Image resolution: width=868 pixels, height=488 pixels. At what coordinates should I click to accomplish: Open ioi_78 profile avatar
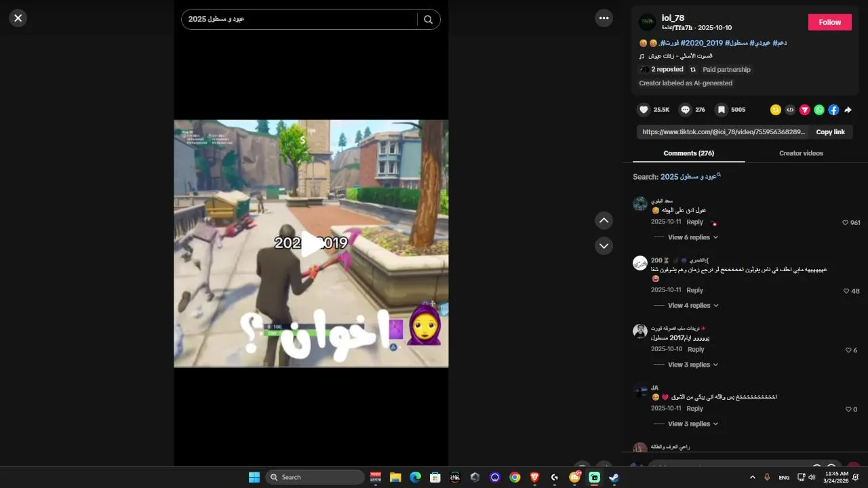point(647,22)
